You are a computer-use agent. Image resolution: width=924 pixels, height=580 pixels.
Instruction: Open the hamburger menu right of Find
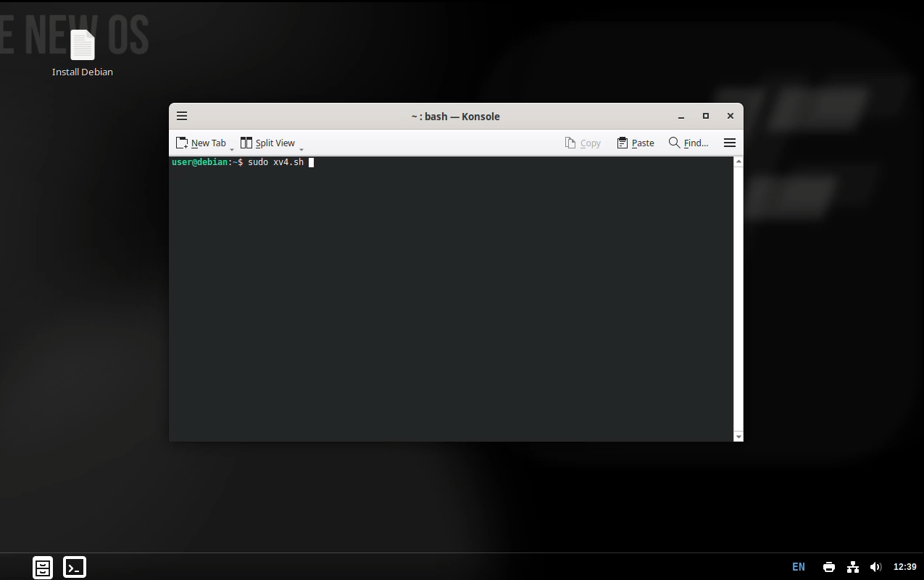729,143
